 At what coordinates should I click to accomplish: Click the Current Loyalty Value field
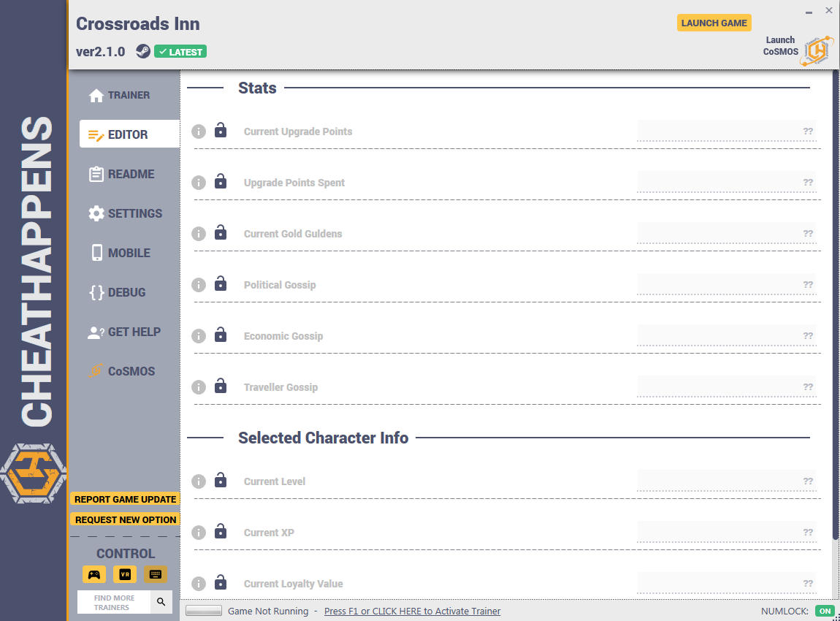727,584
